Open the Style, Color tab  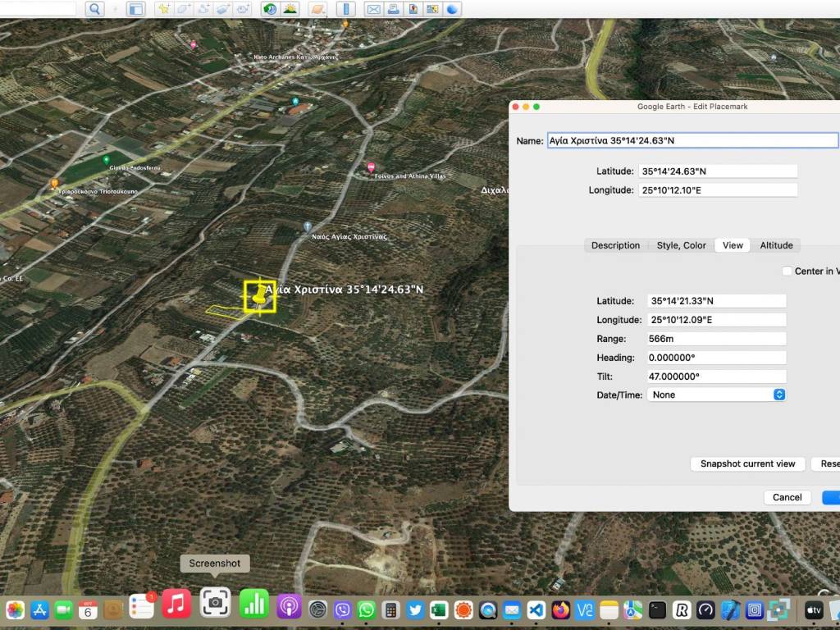(681, 245)
